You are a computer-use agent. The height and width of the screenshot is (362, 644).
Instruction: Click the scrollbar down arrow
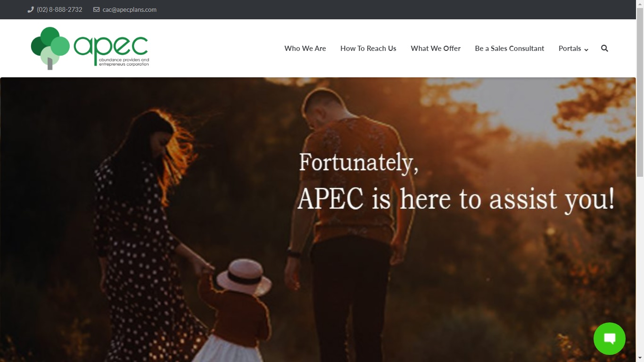[x=640, y=358]
